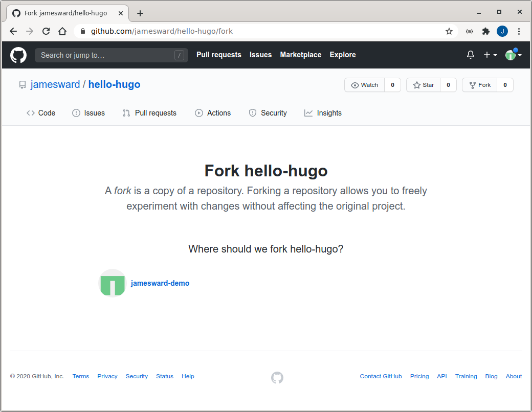
Task: Switch to the Actions tab
Action: click(x=213, y=113)
